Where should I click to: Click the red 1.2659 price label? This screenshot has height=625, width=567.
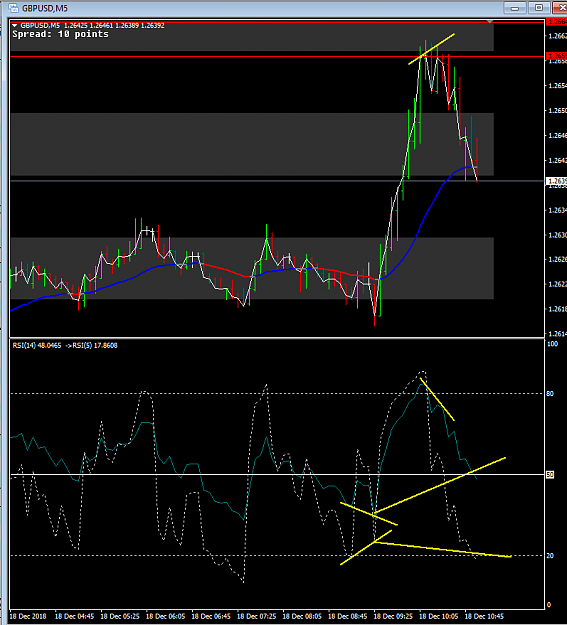point(557,56)
